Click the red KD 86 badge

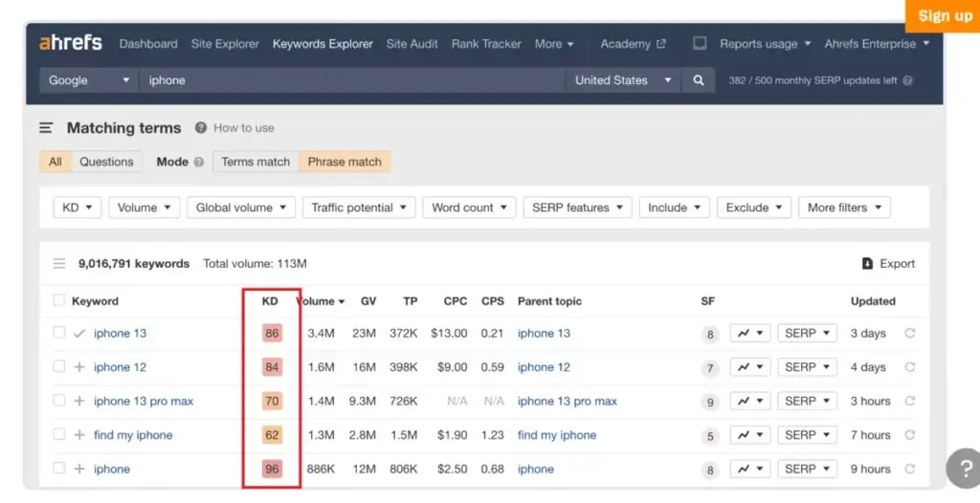[272, 333]
